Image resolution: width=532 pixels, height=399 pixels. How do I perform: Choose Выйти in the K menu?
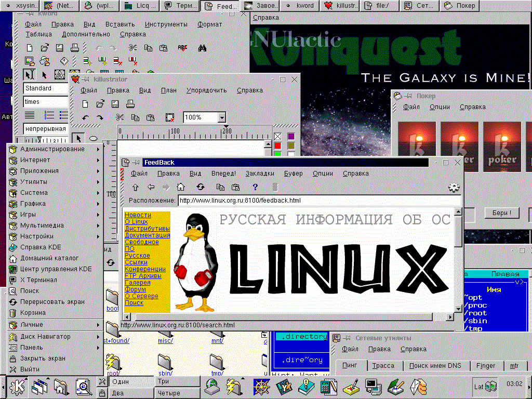55,369
